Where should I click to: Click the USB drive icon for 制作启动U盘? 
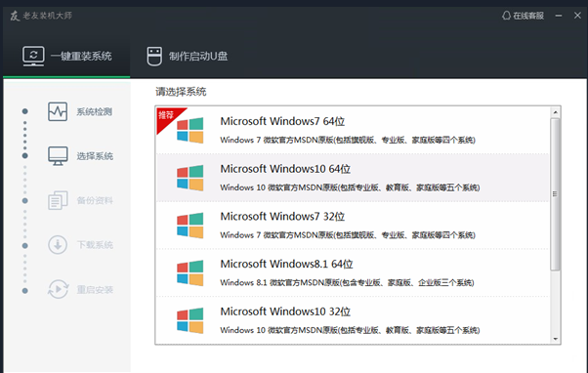click(x=154, y=57)
